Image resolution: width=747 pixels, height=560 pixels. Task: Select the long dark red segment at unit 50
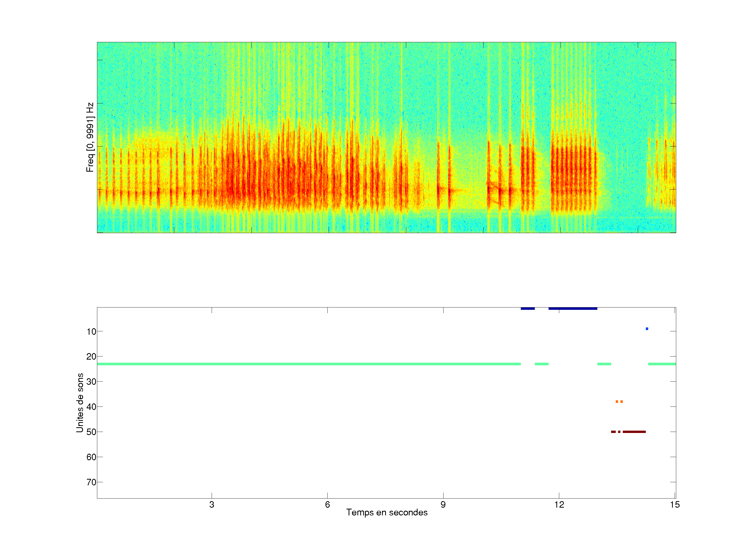pos(634,432)
